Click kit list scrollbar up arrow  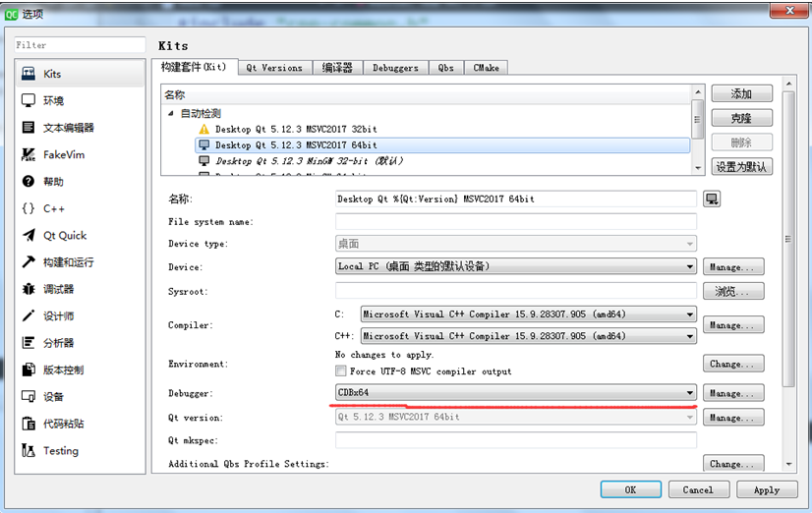pos(698,92)
